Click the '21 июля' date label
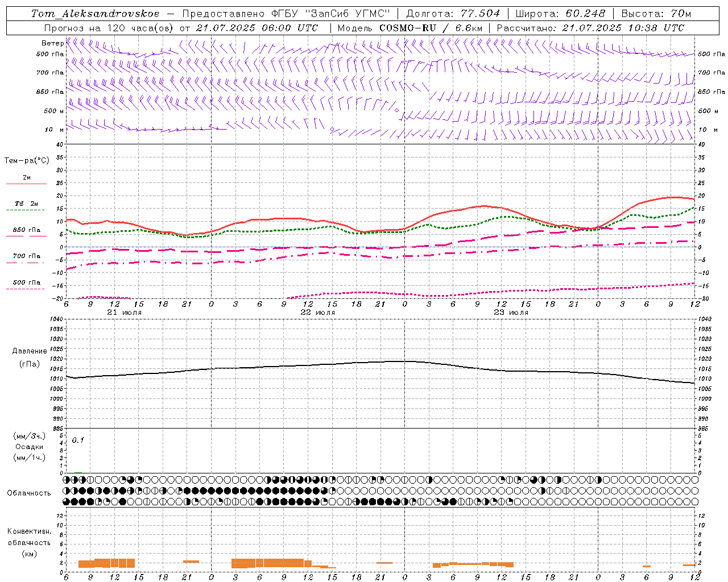Screen dimensions: 728x582 (125, 313)
